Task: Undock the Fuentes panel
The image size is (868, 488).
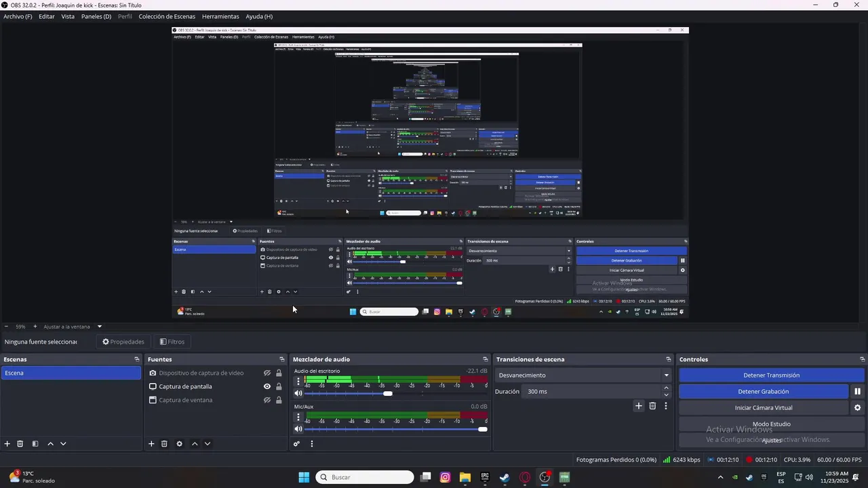Action: (x=282, y=359)
